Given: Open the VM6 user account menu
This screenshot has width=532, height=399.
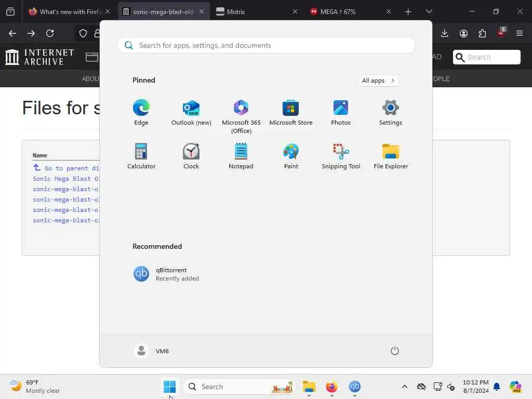Looking at the screenshot, I should [152, 351].
